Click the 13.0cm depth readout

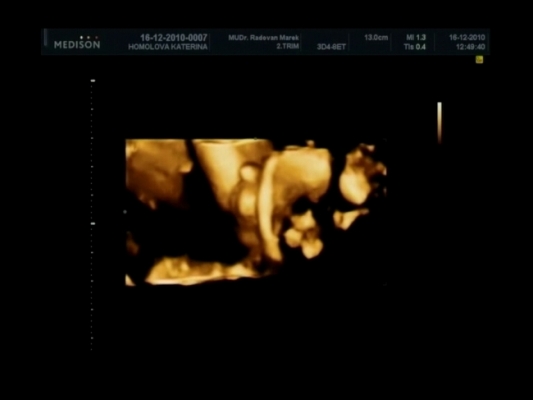376,37
